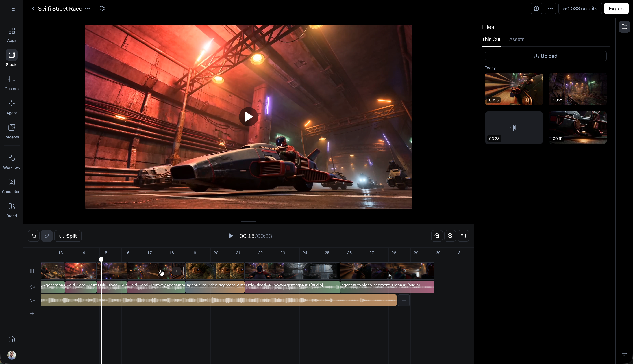Open Recents in the sidebar

coord(12,131)
